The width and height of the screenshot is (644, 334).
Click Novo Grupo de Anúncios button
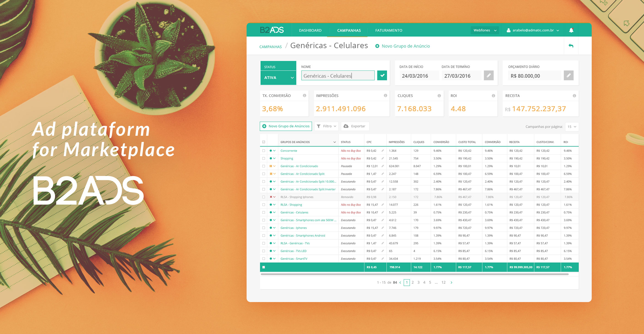point(286,126)
